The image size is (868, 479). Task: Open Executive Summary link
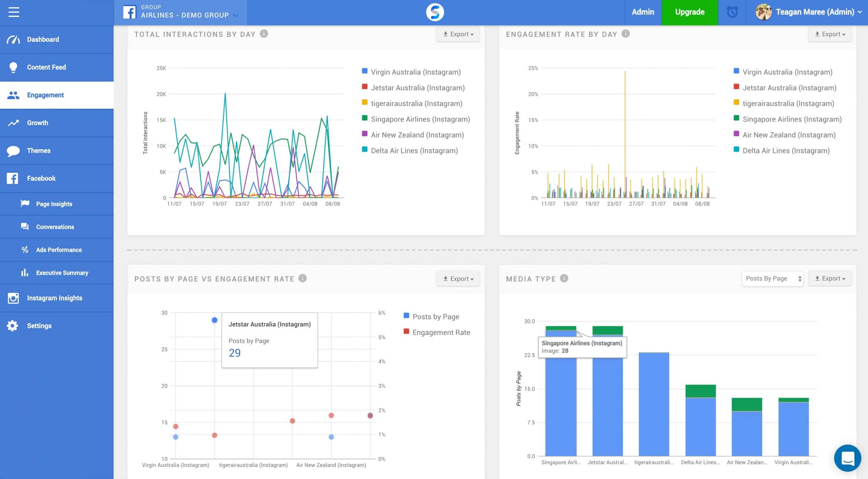[x=57, y=273]
